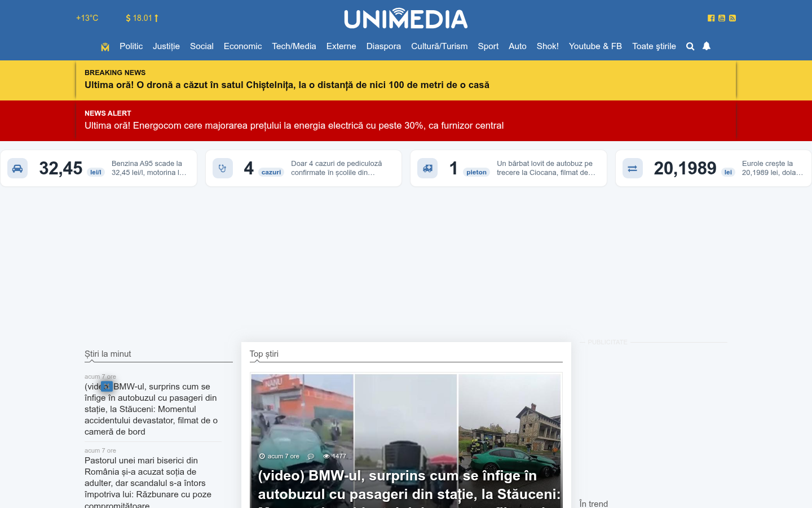
Task: Click the stethoscope icon on the cases card
Action: (x=223, y=168)
